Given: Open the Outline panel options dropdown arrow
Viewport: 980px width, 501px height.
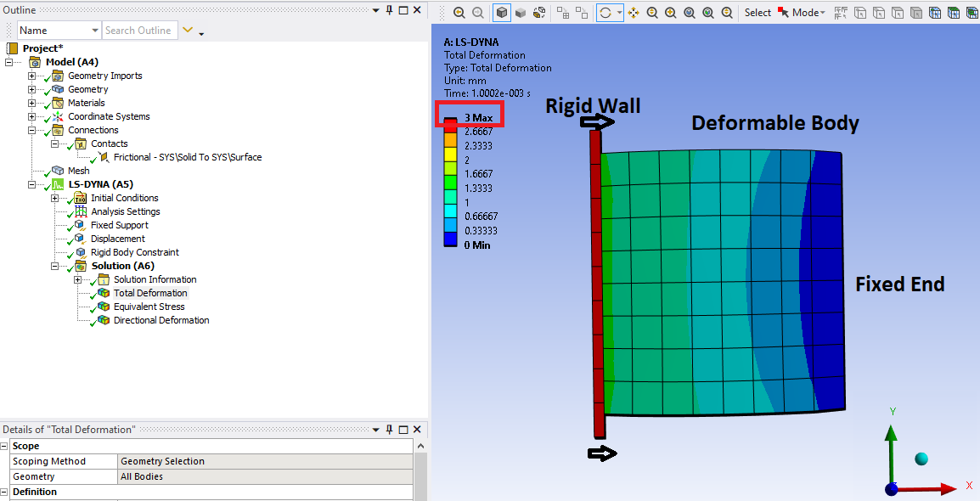Looking at the screenshot, I should (375, 11).
